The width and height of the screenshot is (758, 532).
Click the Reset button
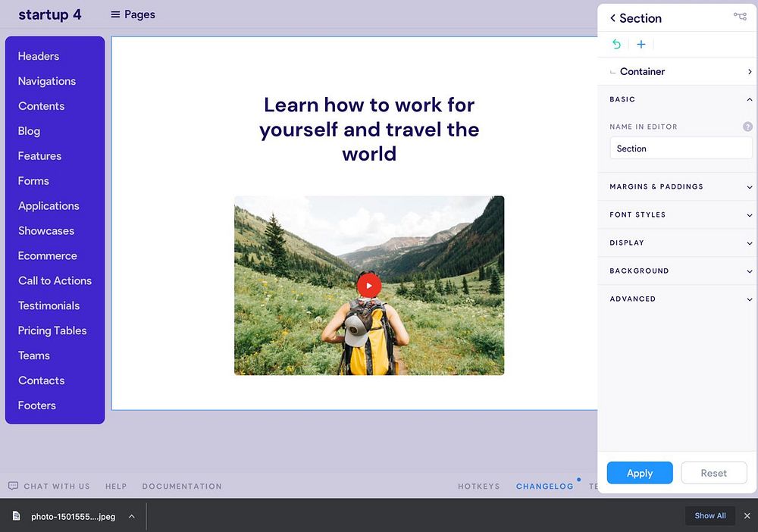pos(713,473)
